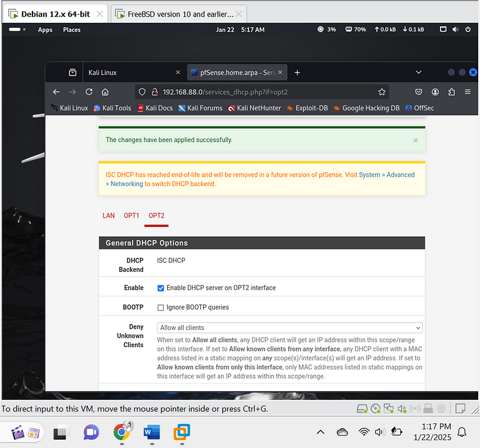480x448 pixels.
Task: Open the extensions puzzle icon
Action: [x=452, y=92]
